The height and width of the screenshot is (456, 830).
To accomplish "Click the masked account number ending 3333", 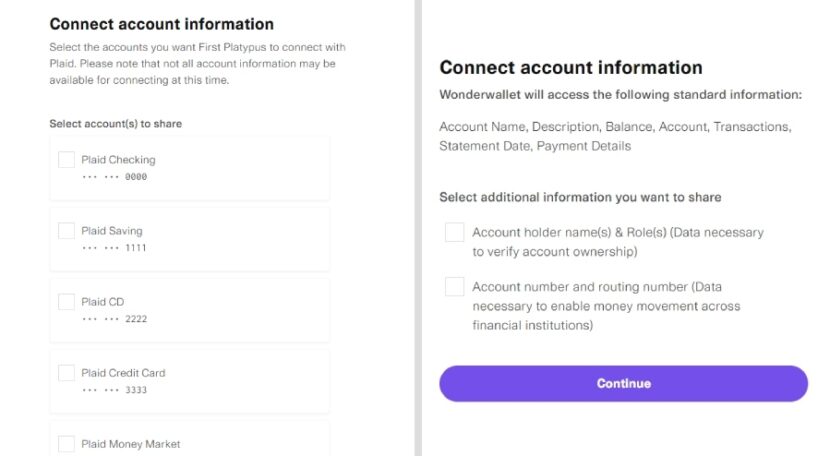I will pos(114,390).
